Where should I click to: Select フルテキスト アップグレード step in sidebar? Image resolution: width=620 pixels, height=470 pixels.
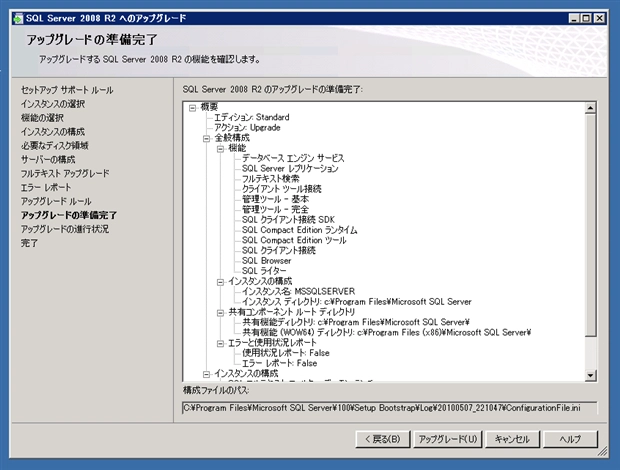65,173
